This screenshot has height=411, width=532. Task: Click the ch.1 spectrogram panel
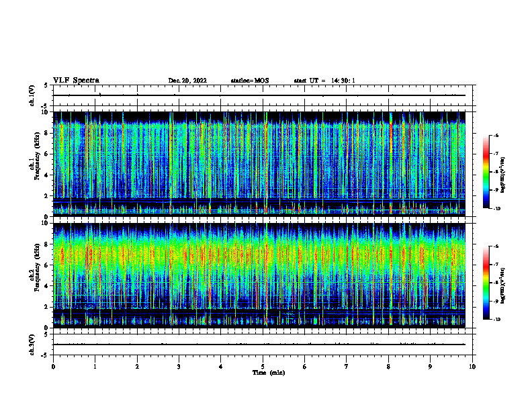click(259, 164)
